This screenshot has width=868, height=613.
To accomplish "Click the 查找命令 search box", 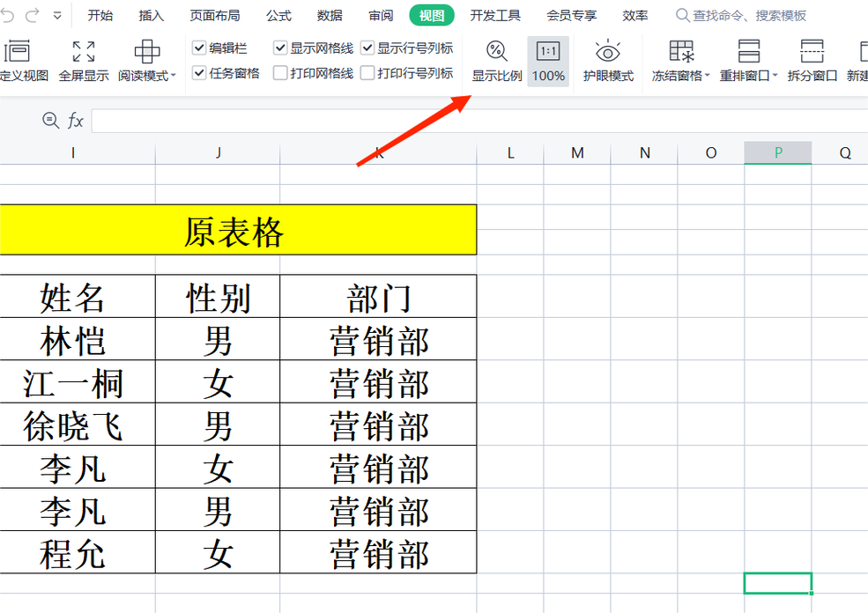I will click(742, 16).
